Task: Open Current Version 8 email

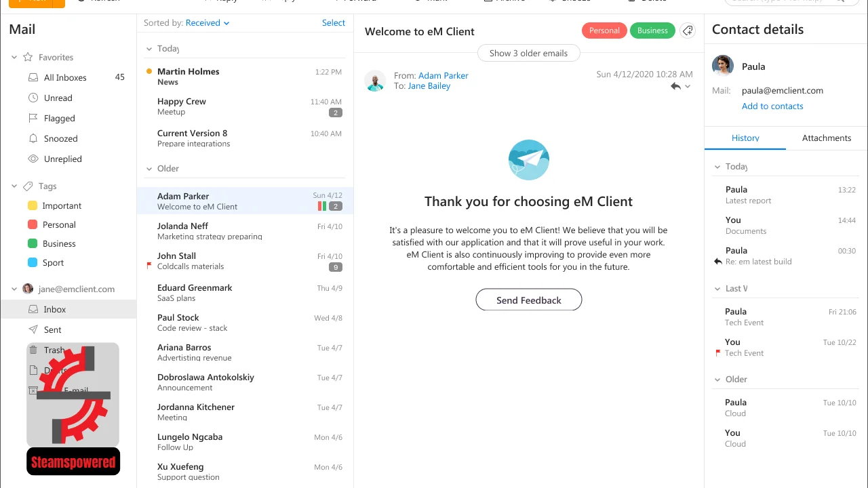Action: (x=245, y=138)
